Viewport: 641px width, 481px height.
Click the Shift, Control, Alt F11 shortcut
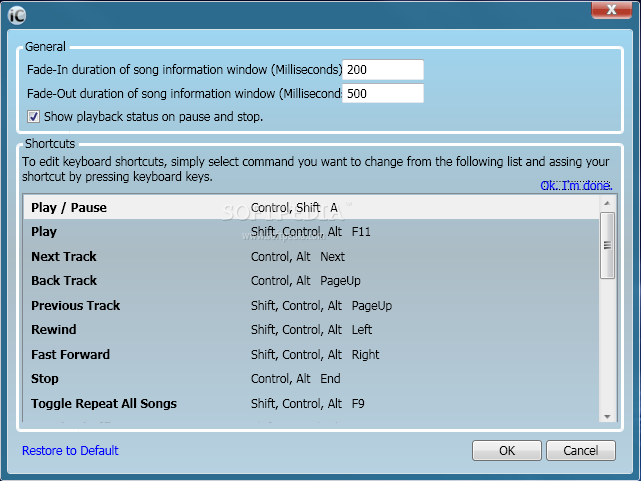click(x=311, y=232)
